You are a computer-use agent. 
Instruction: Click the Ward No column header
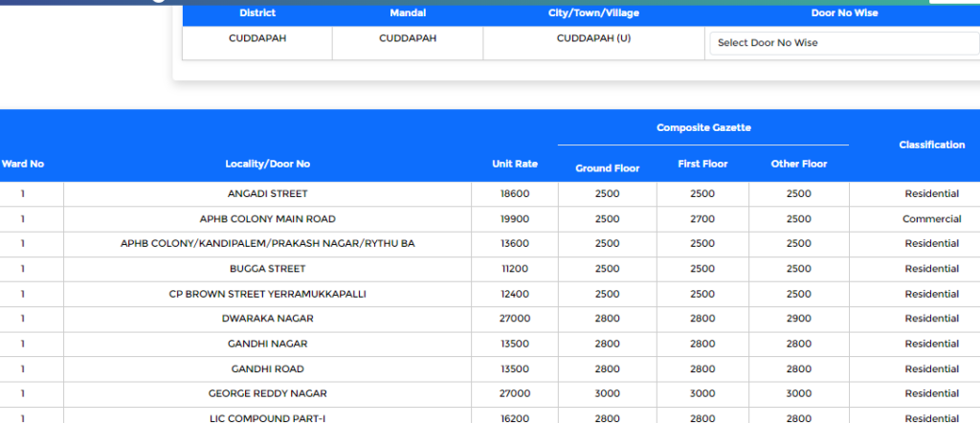tap(22, 164)
